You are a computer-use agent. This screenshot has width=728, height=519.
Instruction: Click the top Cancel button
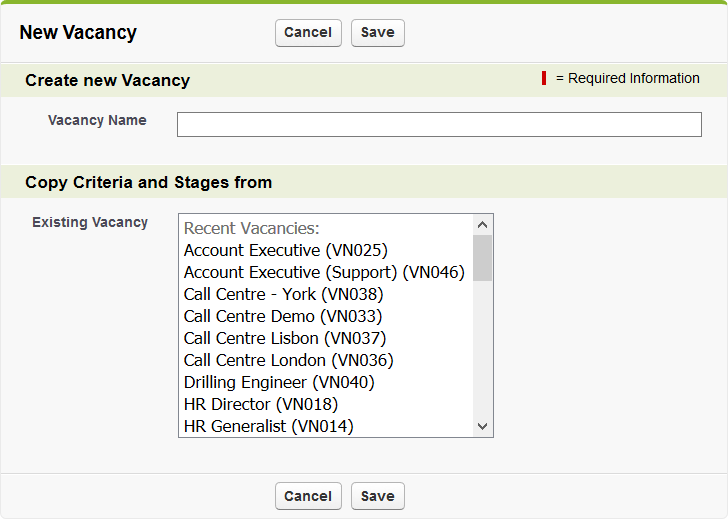tap(308, 33)
